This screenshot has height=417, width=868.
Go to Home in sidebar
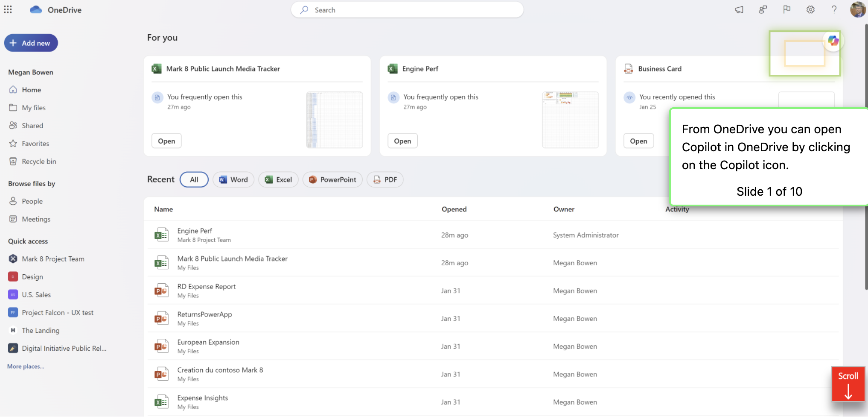(31, 90)
